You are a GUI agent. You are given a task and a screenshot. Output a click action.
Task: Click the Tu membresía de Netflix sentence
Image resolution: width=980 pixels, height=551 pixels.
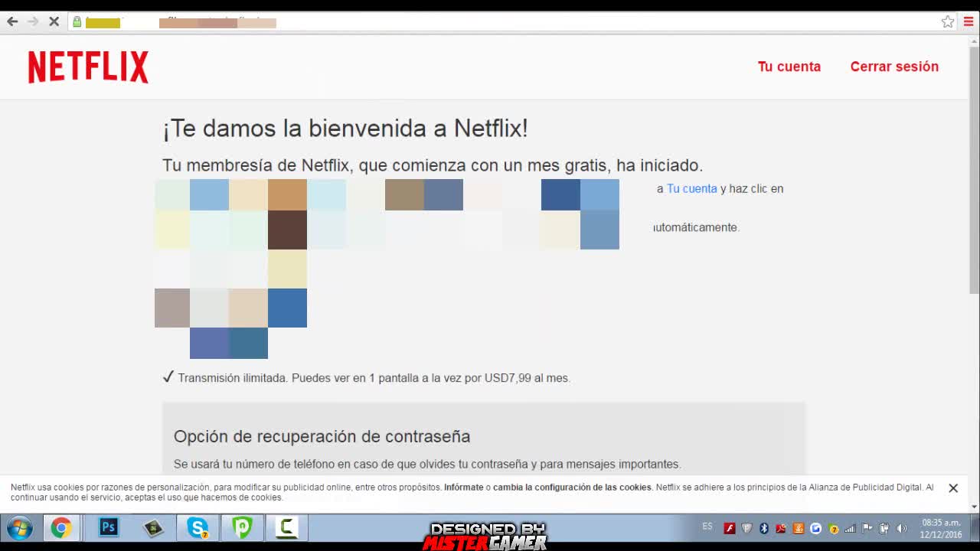click(x=433, y=165)
